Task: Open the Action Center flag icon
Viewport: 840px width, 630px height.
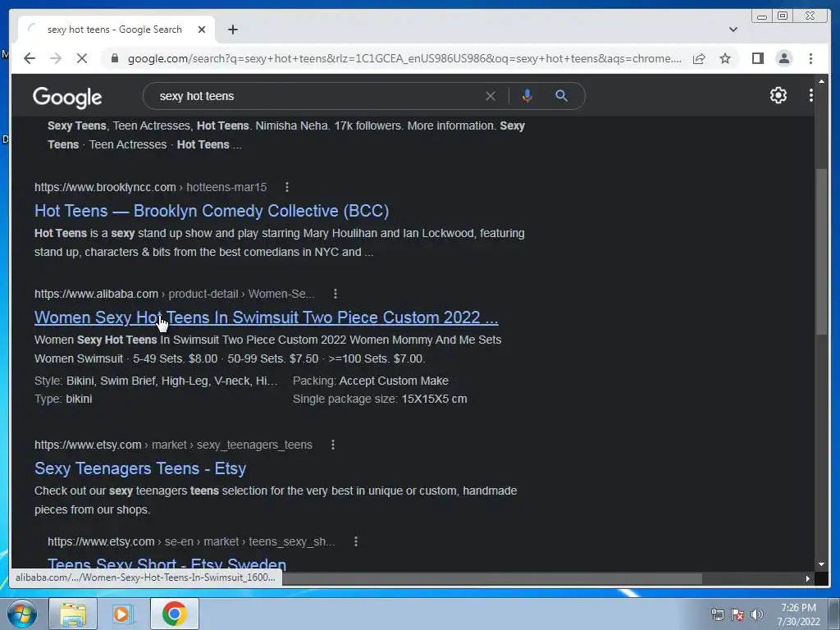Action: pos(737,614)
